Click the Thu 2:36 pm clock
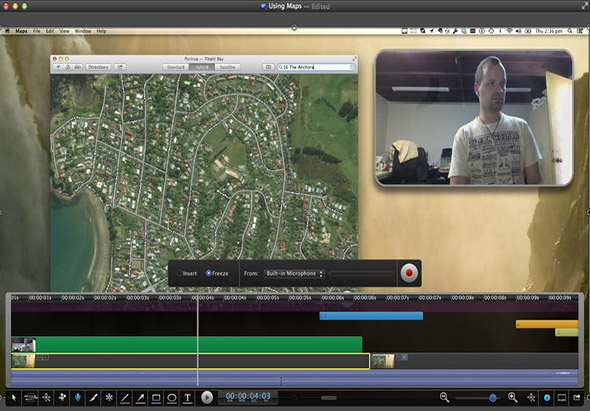Viewport: 590px width, 411px height. 549,31
